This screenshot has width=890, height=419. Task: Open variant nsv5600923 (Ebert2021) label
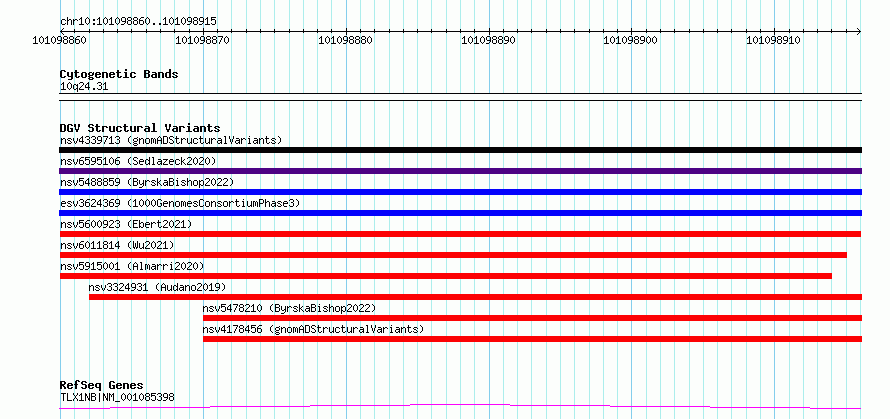(x=126, y=224)
